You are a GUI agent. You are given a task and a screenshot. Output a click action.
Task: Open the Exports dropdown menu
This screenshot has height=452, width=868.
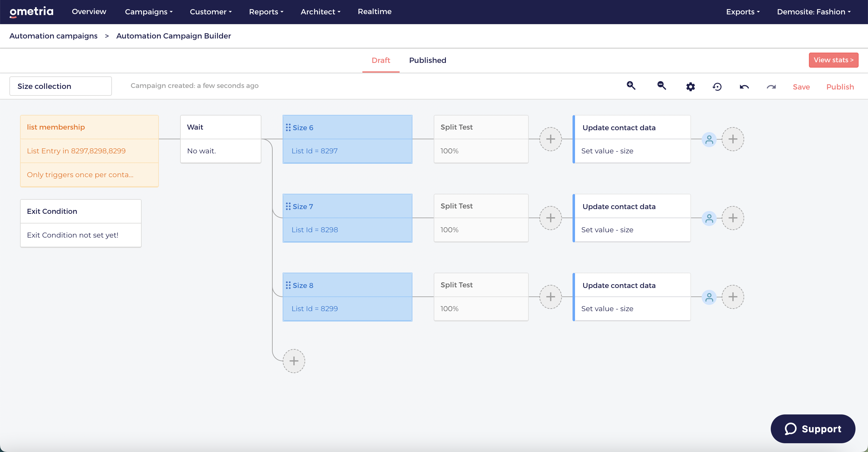(x=743, y=12)
